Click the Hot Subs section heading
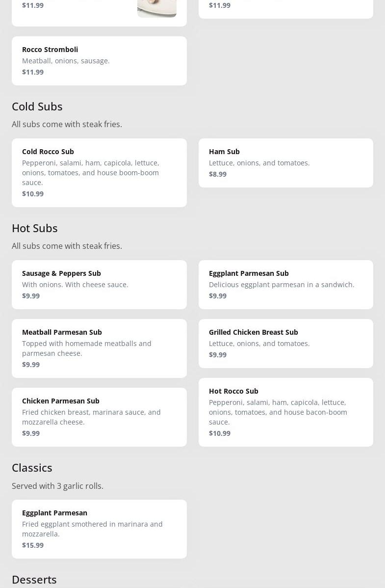The width and height of the screenshot is (385, 588). (x=35, y=228)
